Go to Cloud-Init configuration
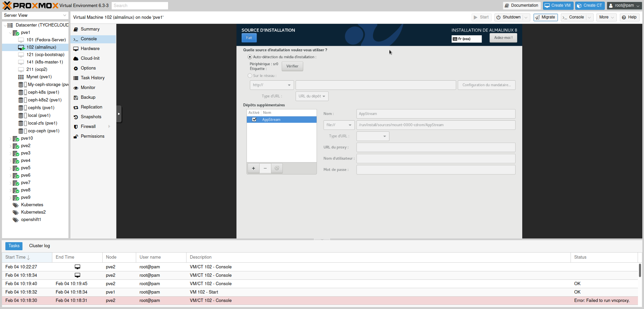644x309 pixels. (90, 58)
